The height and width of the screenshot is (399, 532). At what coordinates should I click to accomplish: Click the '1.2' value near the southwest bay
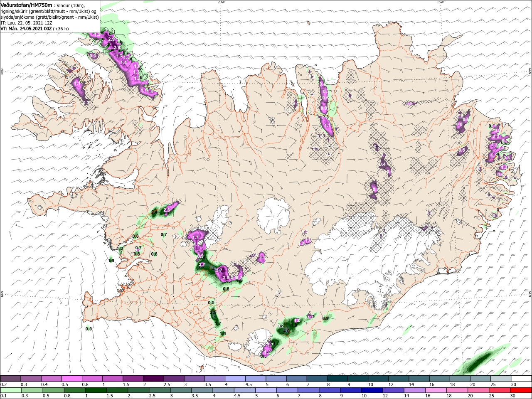[x=120, y=249]
